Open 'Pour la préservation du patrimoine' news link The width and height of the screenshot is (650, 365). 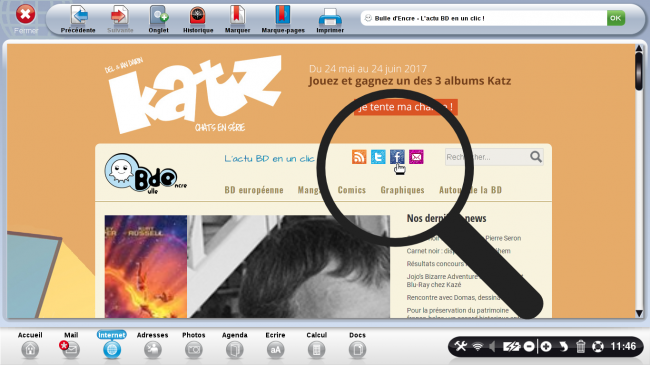tap(458, 311)
